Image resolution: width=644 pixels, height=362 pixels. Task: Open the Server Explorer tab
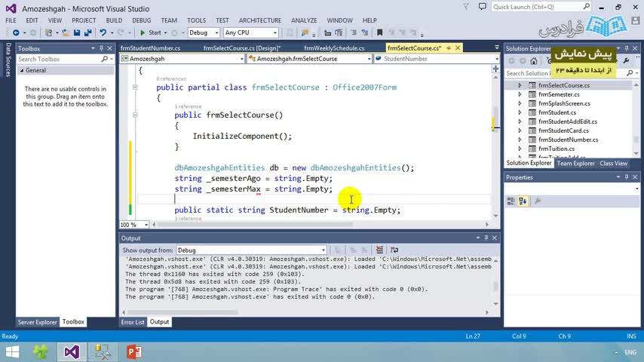pos(38,322)
